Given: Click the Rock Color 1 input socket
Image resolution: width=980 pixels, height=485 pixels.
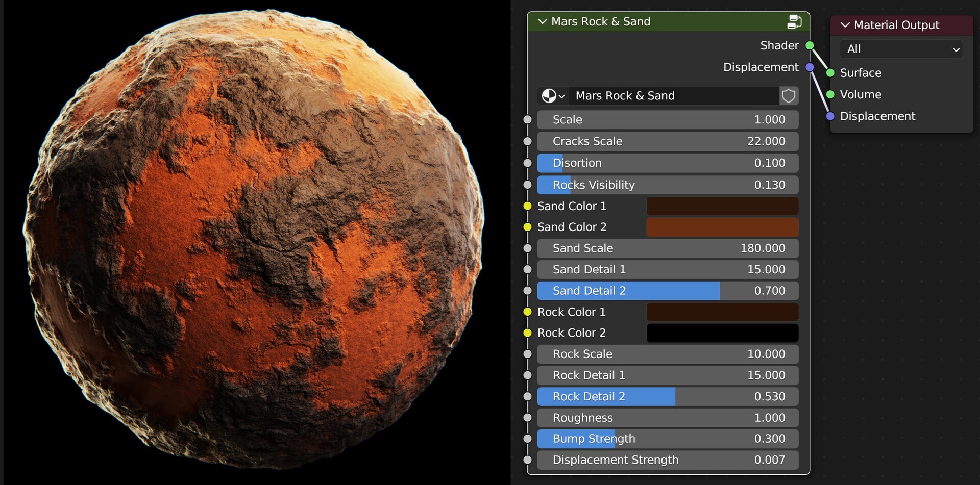Looking at the screenshot, I should click(527, 312).
